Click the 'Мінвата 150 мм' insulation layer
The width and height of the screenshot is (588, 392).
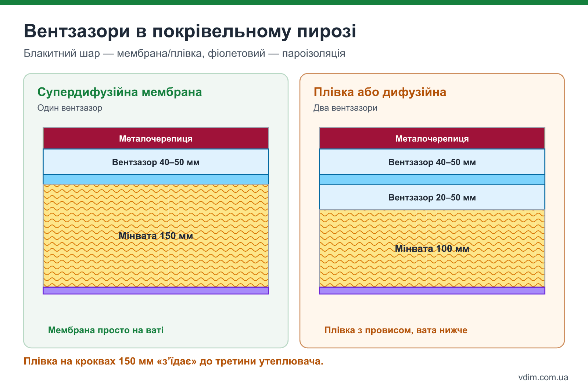click(x=156, y=235)
